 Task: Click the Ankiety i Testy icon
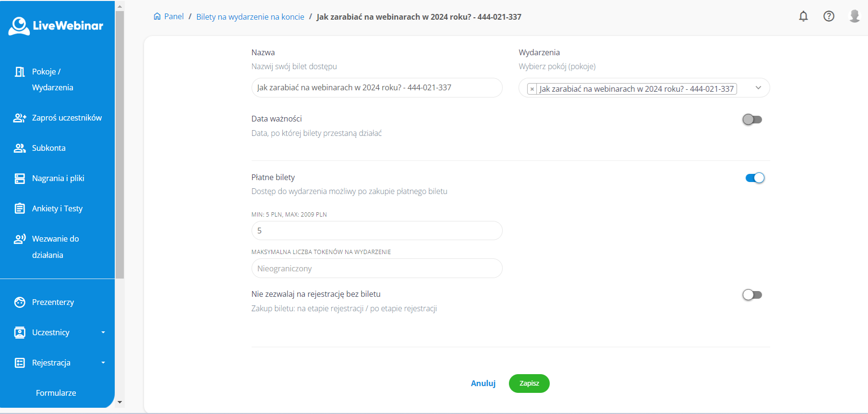pyautogui.click(x=20, y=208)
